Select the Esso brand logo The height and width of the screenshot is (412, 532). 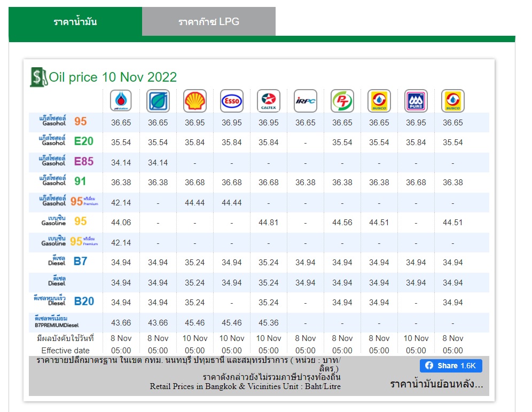click(x=232, y=101)
